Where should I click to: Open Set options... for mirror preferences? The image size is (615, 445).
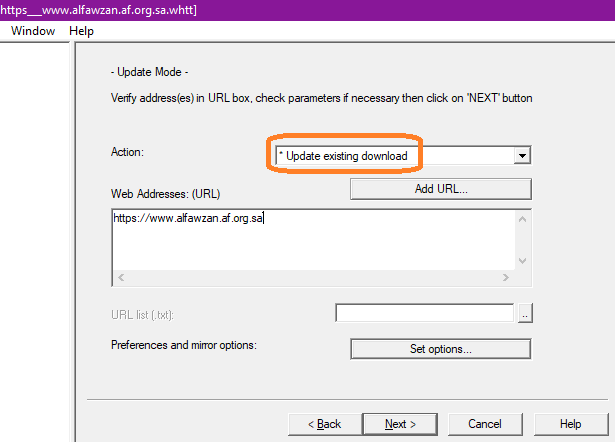440,349
